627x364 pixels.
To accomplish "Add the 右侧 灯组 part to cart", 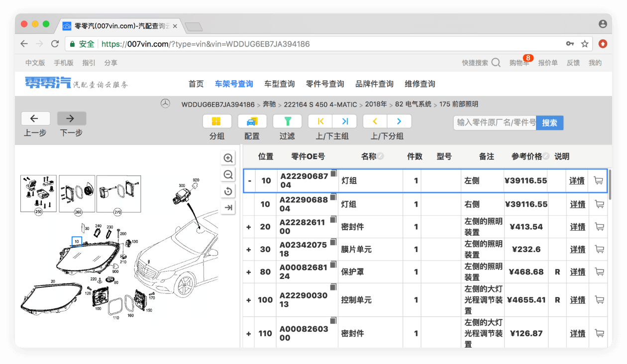I will (x=599, y=204).
